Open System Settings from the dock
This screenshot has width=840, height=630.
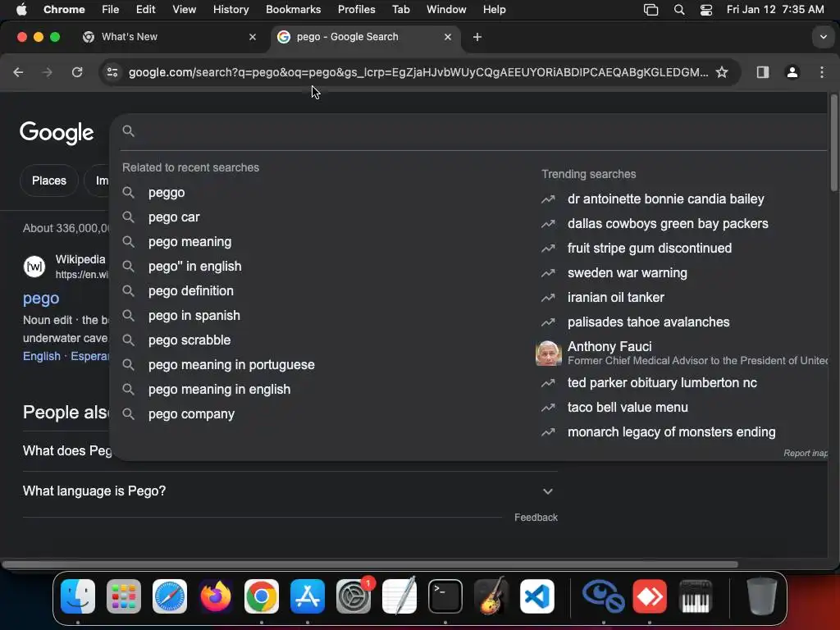tap(354, 596)
